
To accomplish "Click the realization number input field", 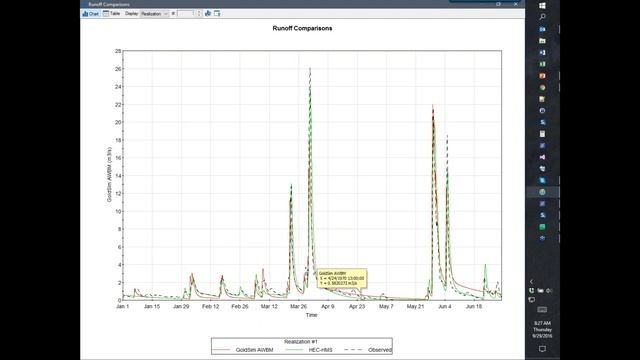I will 187,13.
